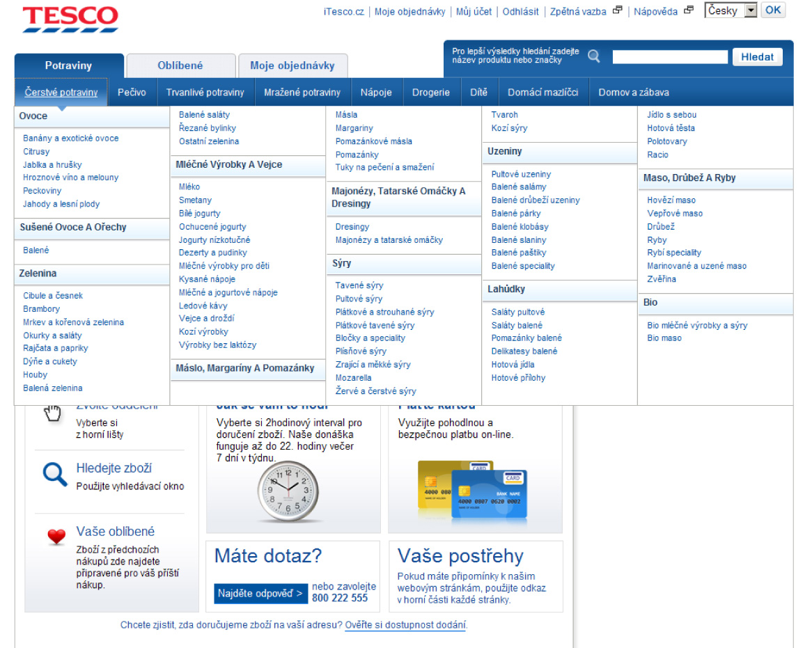
Task: Click the Najděte odpověď button
Action: click(x=260, y=594)
